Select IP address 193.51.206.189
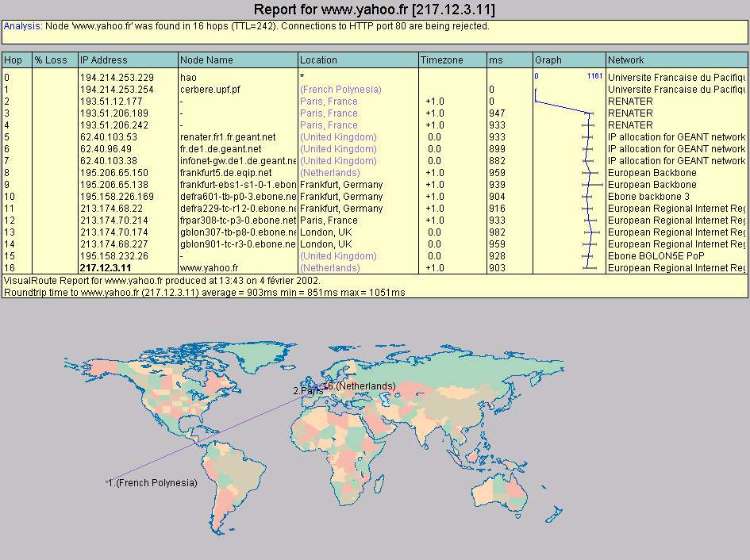This screenshot has height=560, width=750. 114,113
